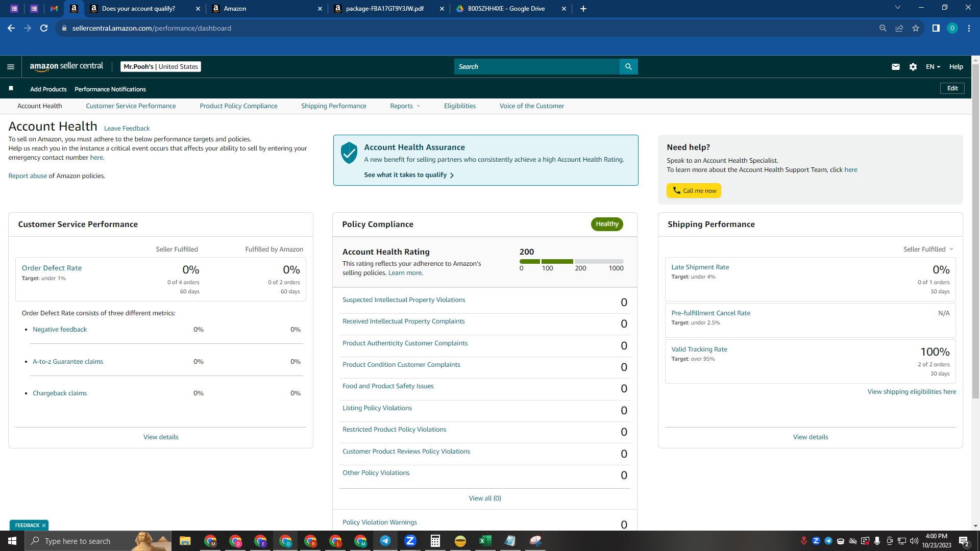The width and height of the screenshot is (980, 551).
Task: Open the Seller Central hamburger menu
Action: [x=11, y=67]
